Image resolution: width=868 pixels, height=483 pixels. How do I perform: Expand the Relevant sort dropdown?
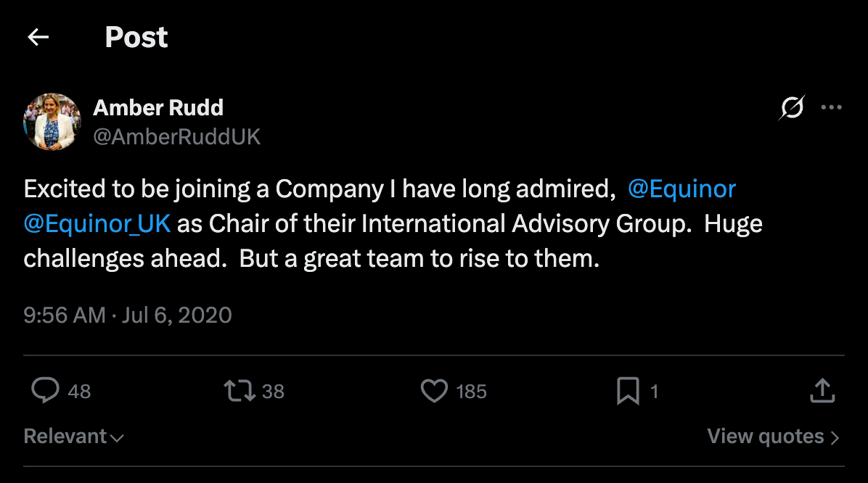(x=73, y=437)
